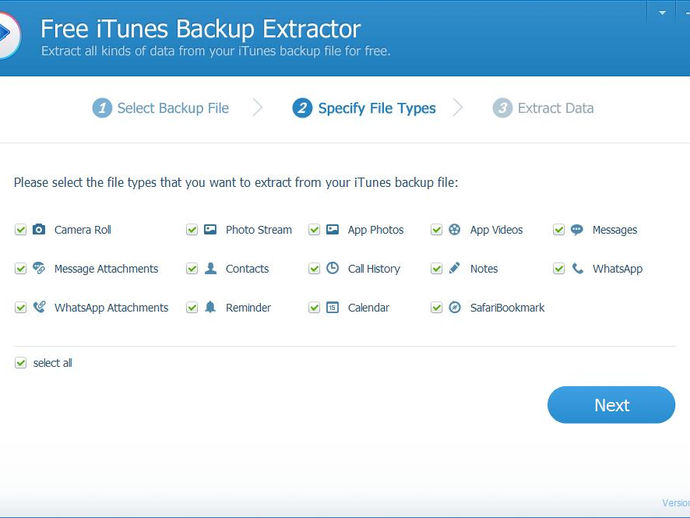Uncheck the Message Attachments checkbox
Viewport: 690px width, 518px height.
21,268
